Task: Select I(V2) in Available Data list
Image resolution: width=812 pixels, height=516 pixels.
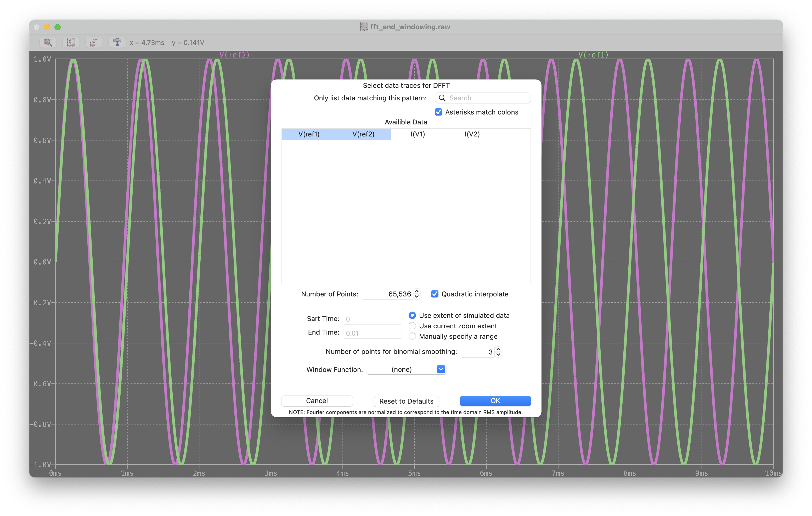Action: point(472,134)
